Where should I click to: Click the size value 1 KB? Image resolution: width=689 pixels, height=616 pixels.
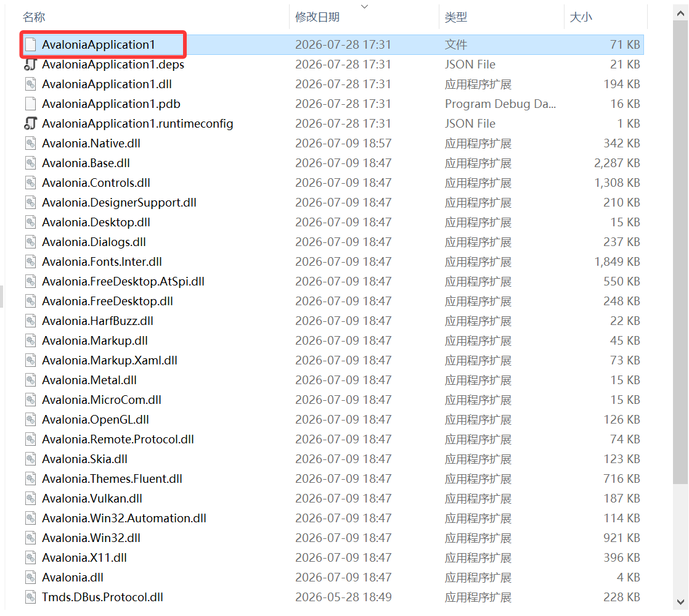click(629, 123)
